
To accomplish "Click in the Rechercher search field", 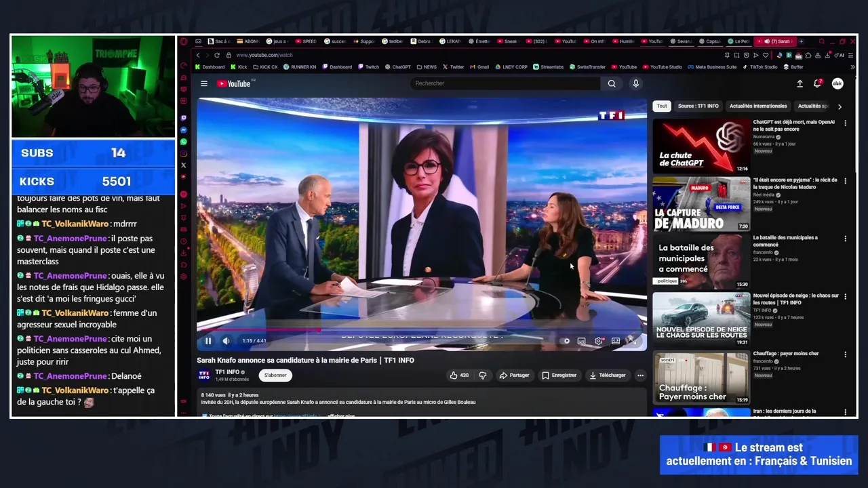I will click(505, 83).
